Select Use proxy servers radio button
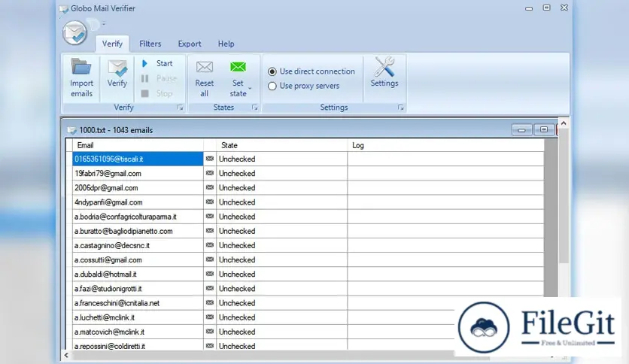Image resolution: width=629 pixels, height=364 pixels. pos(272,86)
